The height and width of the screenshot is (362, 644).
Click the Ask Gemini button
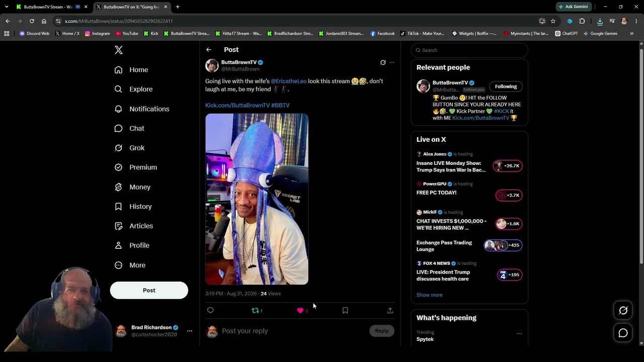[573, 7]
